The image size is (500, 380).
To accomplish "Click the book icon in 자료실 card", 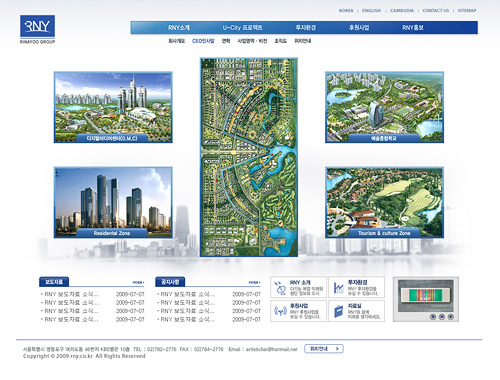I will pyautogui.click(x=338, y=311).
